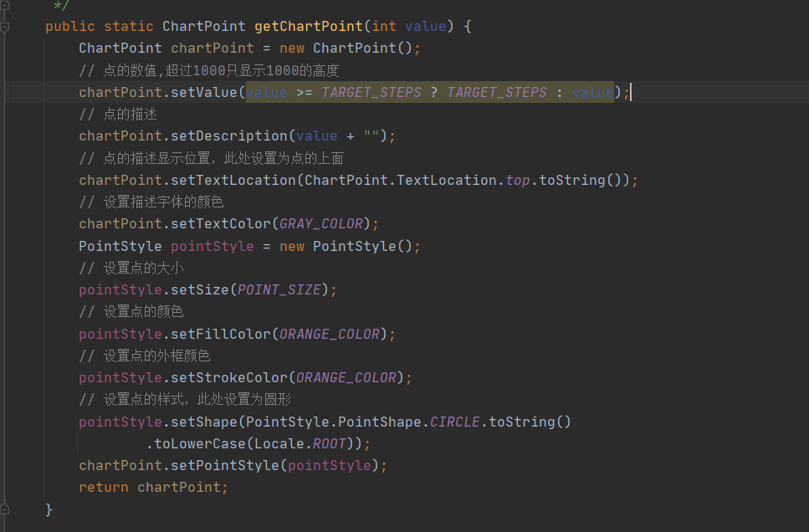Click the static keyword
The width and height of the screenshot is (809, 532).
tap(129, 26)
